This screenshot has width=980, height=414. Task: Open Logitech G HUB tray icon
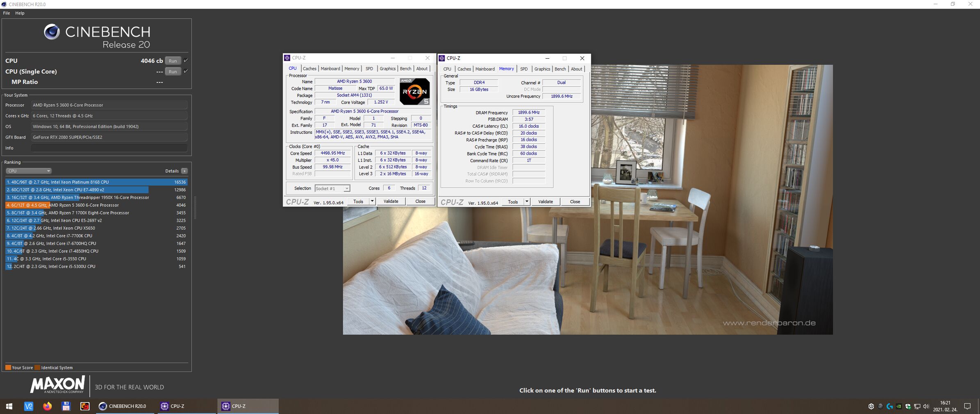pyautogui.click(x=889, y=406)
